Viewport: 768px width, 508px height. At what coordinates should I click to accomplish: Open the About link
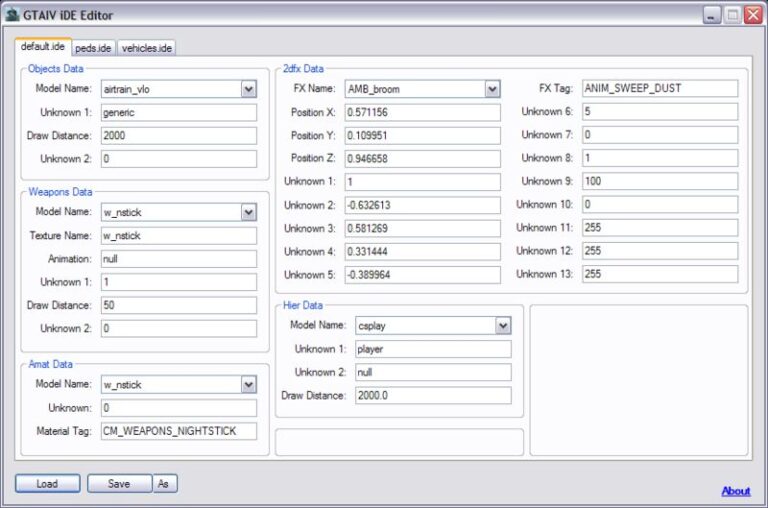[x=735, y=491]
